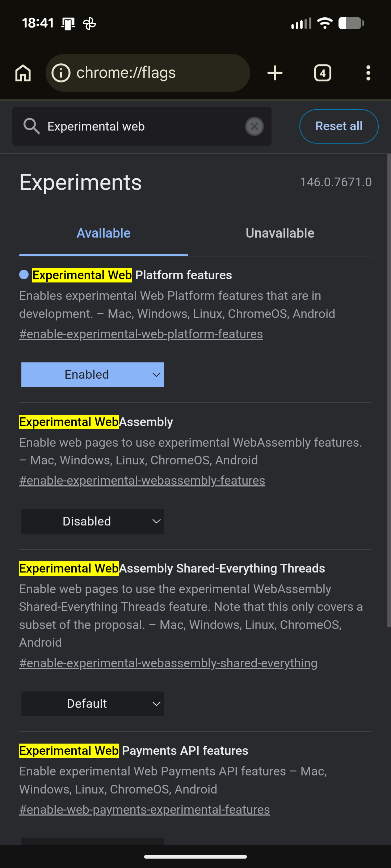Open the tab switcher showing 4 tabs

coord(323,73)
